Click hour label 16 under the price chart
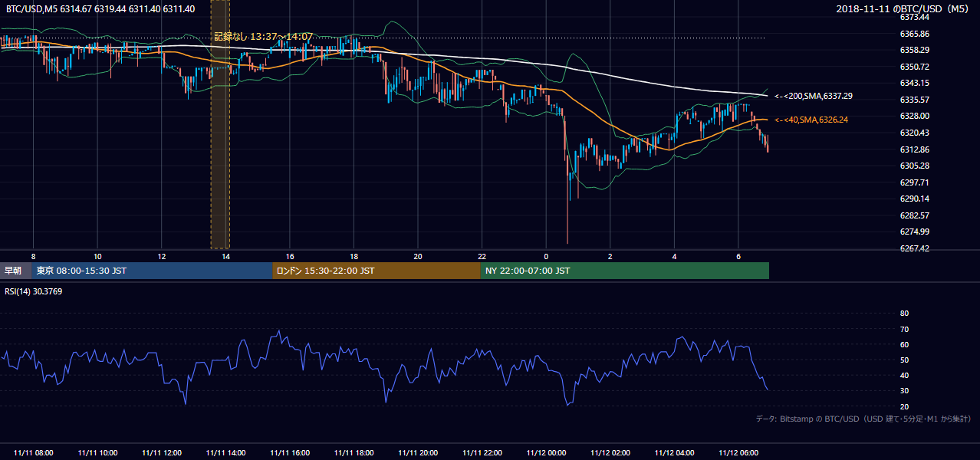The image size is (980, 460). 290,256
